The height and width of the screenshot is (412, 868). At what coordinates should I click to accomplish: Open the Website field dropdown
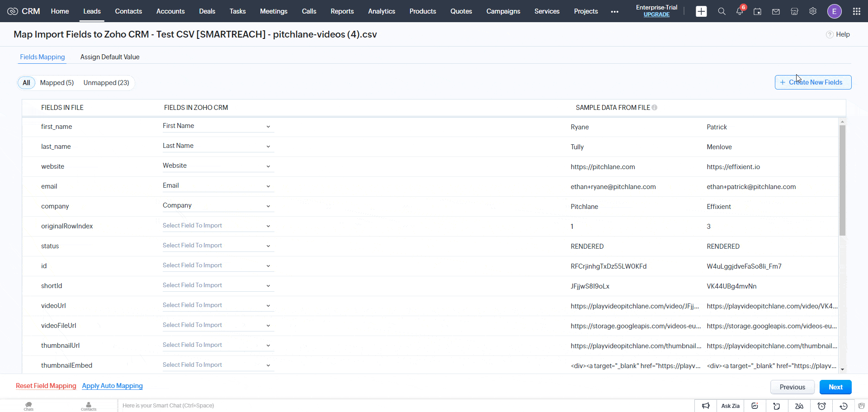coord(218,166)
